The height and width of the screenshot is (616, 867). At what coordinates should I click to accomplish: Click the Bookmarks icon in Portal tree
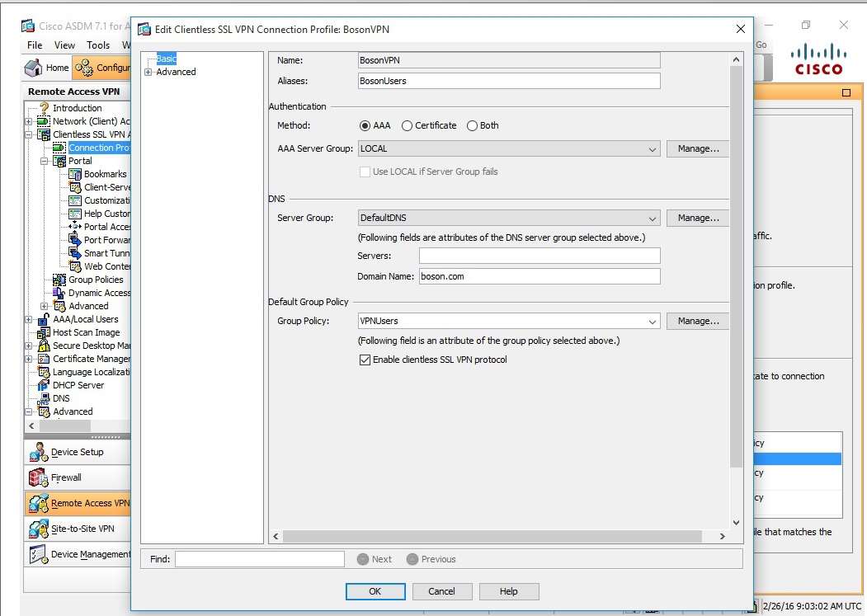pyautogui.click(x=74, y=174)
